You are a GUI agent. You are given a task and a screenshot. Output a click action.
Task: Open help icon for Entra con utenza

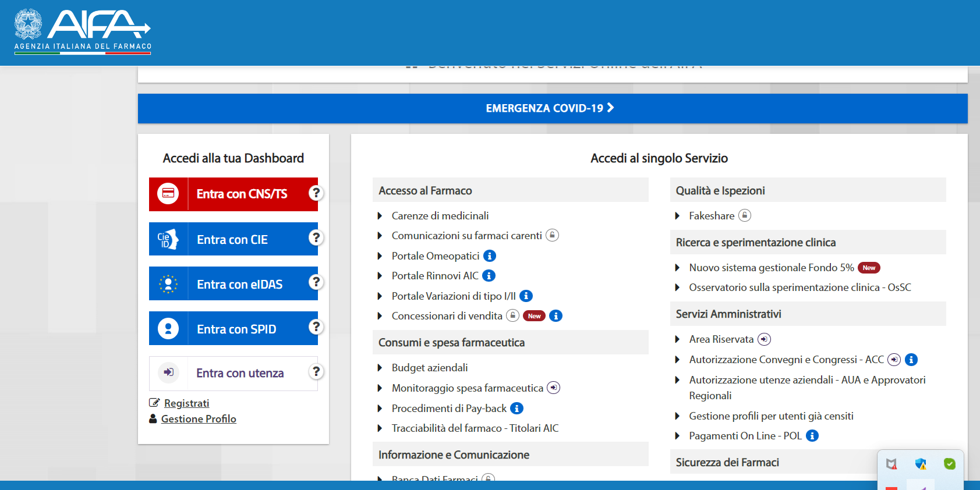pyautogui.click(x=316, y=371)
